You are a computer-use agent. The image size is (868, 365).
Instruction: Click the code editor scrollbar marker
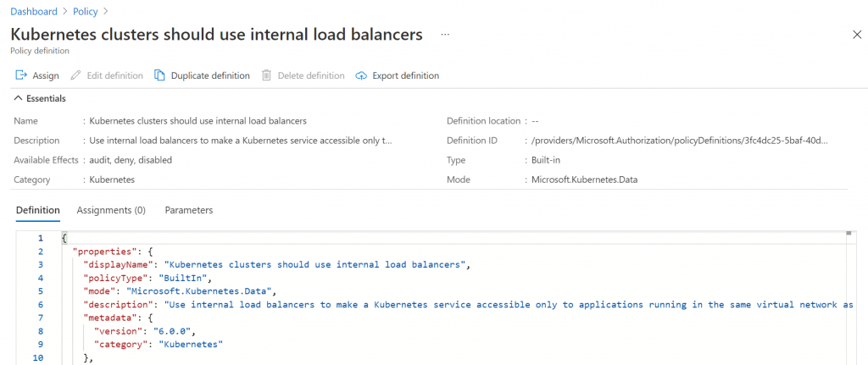click(848, 234)
